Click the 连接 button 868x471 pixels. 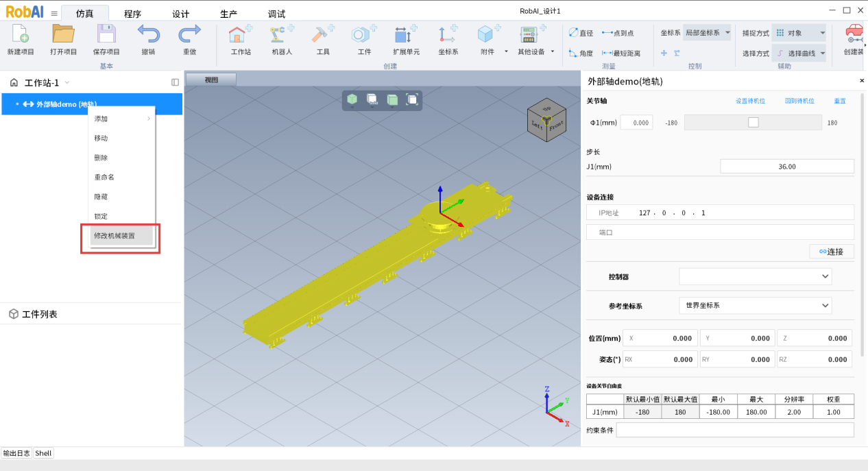click(x=832, y=252)
